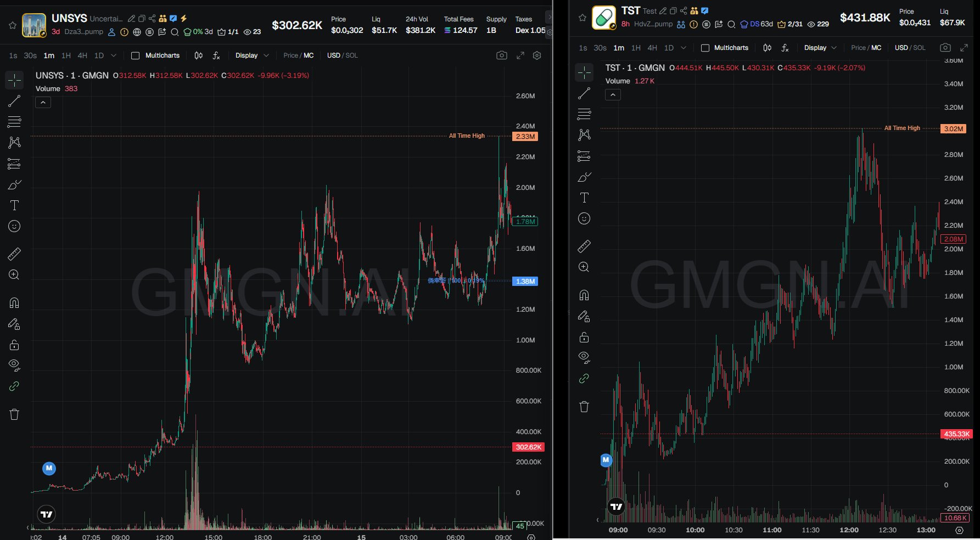Select the crosshair tool in TST chart
This screenshot has height=540, width=980.
pos(584,72)
